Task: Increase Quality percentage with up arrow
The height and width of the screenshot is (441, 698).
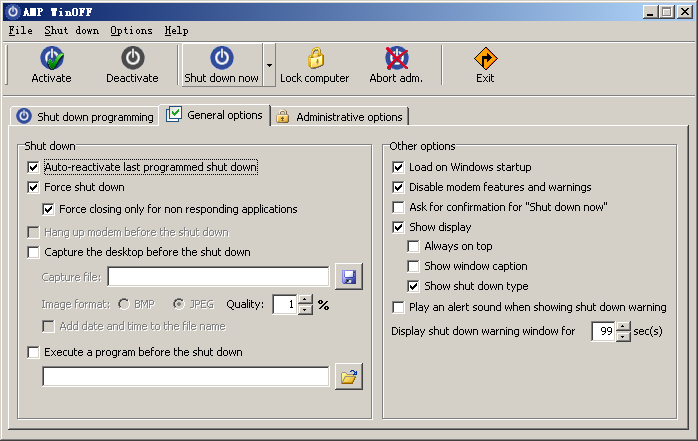Action: tap(305, 300)
